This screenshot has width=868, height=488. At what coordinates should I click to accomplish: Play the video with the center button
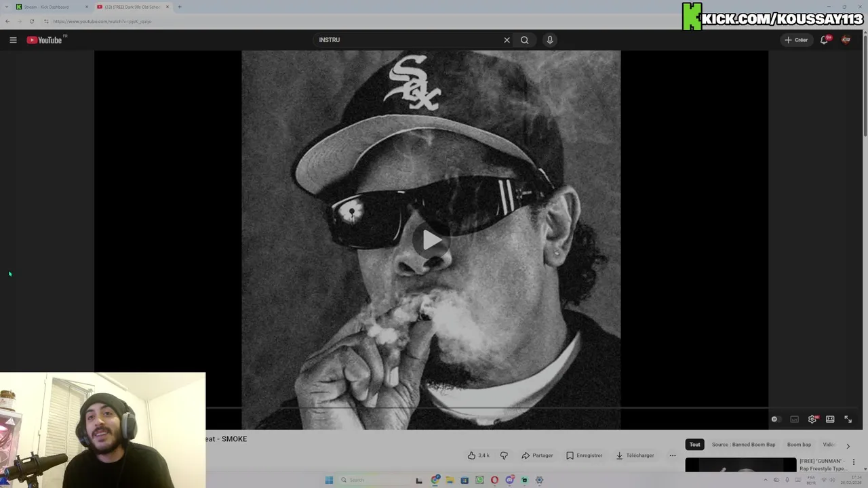(x=431, y=240)
